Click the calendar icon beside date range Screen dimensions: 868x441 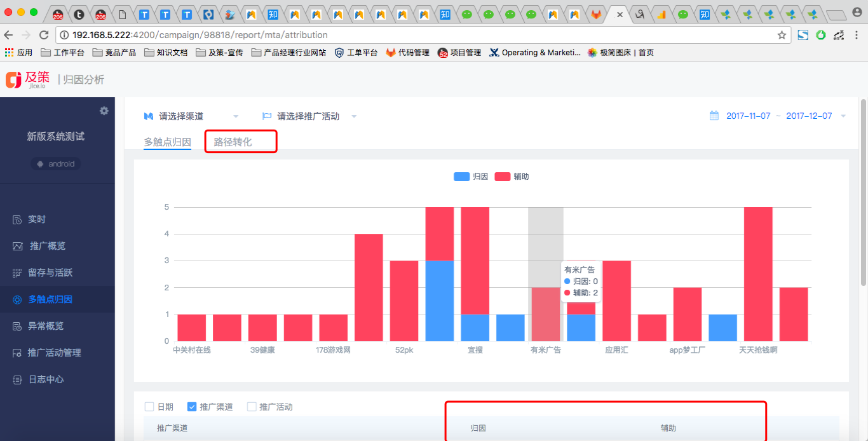pyautogui.click(x=714, y=116)
